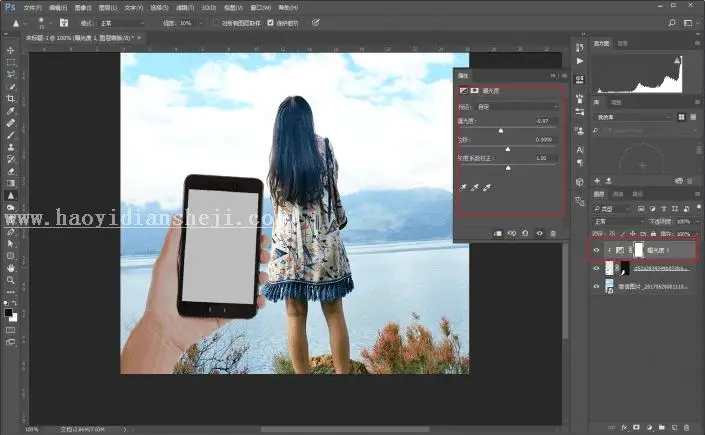Toggle lock all icon in Layers panel

click(653, 234)
